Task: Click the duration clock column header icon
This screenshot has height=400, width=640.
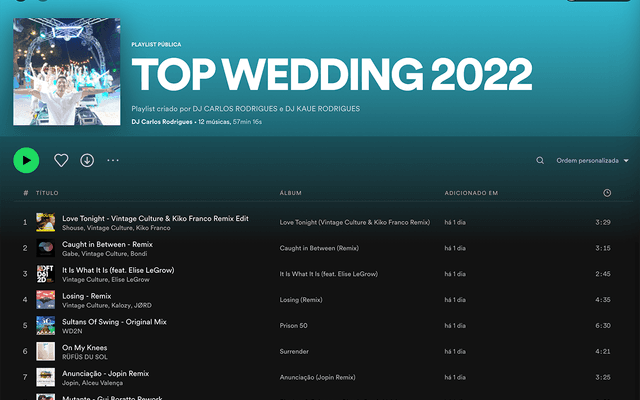Action: click(x=607, y=192)
